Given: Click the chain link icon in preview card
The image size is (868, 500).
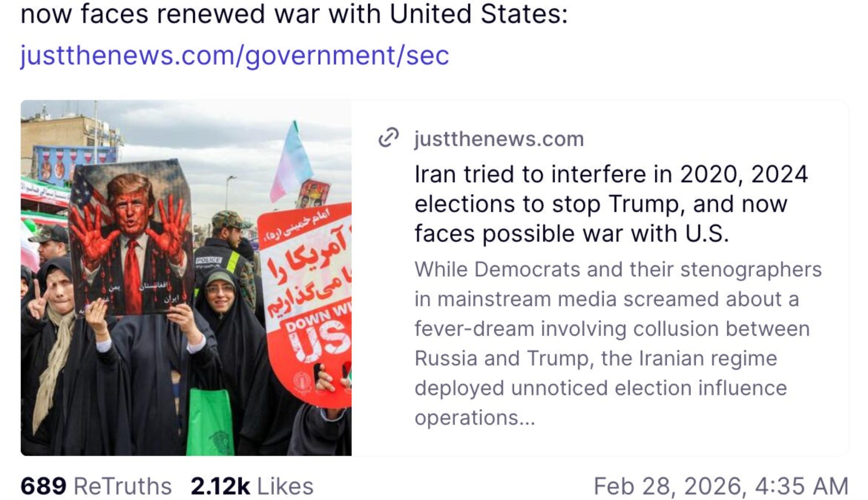Looking at the screenshot, I should point(388,138).
